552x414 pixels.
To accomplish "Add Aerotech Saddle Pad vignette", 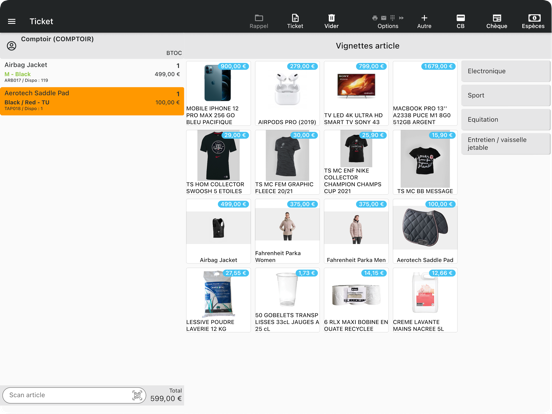I will tap(425, 231).
